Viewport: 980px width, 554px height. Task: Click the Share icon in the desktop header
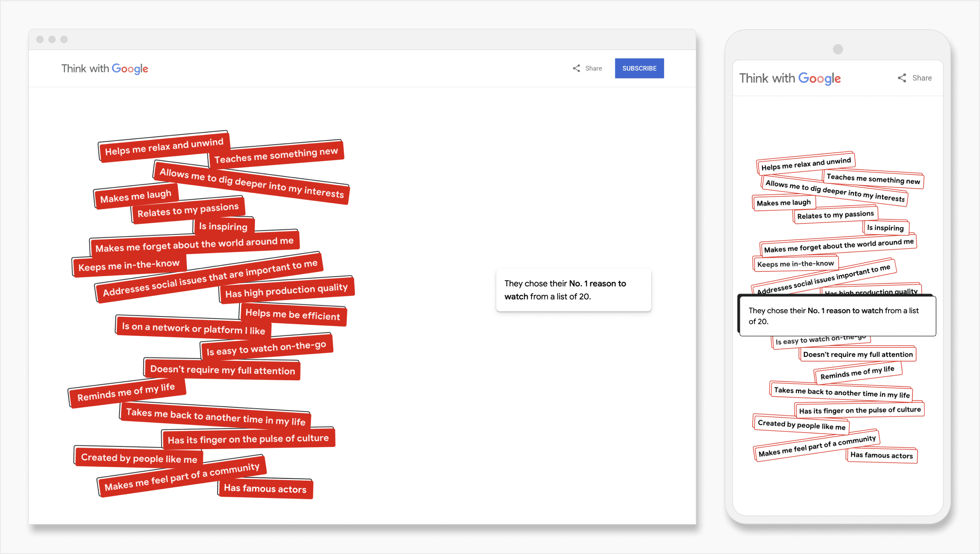click(x=576, y=68)
